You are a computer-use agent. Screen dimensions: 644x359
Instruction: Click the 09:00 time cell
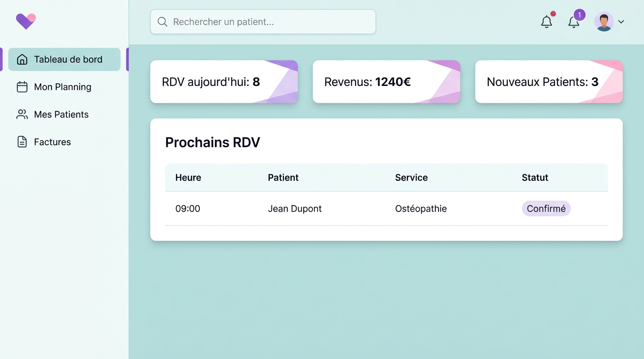(x=188, y=208)
